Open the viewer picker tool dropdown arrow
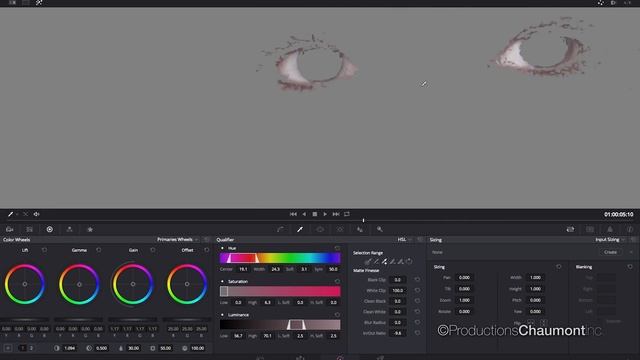640x360 pixels. click(x=18, y=214)
